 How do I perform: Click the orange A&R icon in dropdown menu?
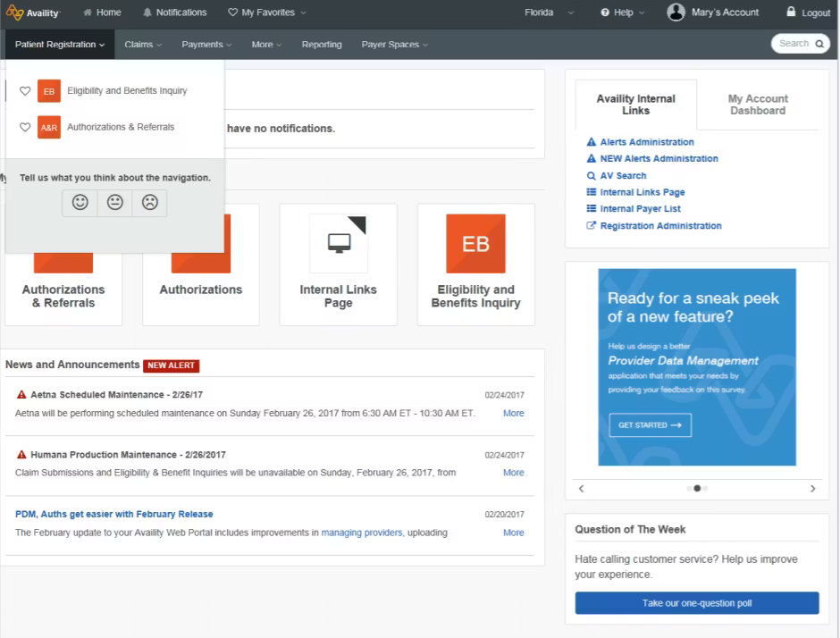point(49,128)
